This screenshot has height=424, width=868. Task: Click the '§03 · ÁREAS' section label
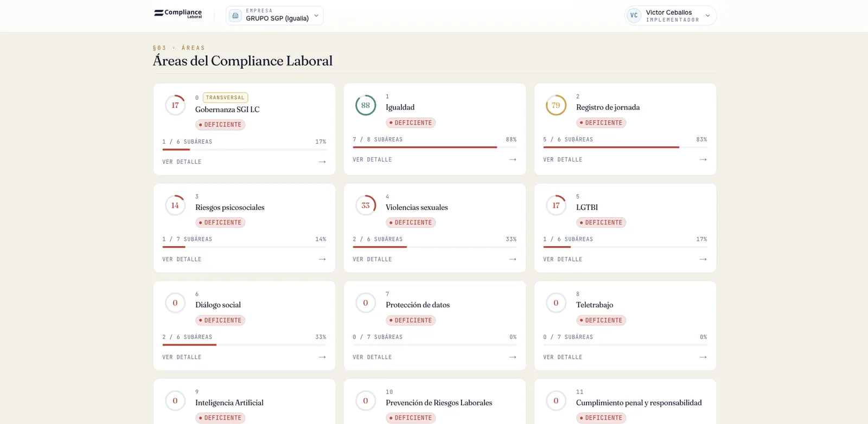(179, 48)
